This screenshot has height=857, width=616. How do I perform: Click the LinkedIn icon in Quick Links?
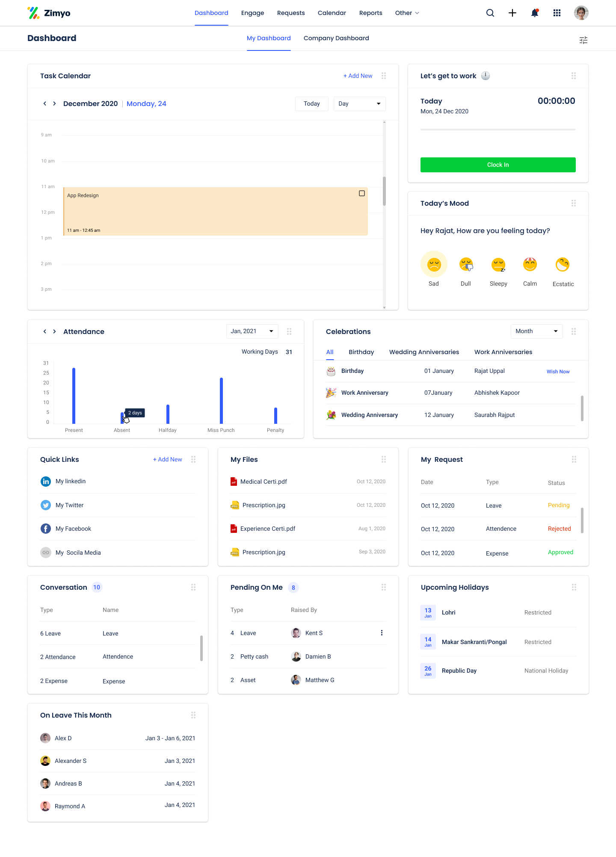pyautogui.click(x=46, y=482)
